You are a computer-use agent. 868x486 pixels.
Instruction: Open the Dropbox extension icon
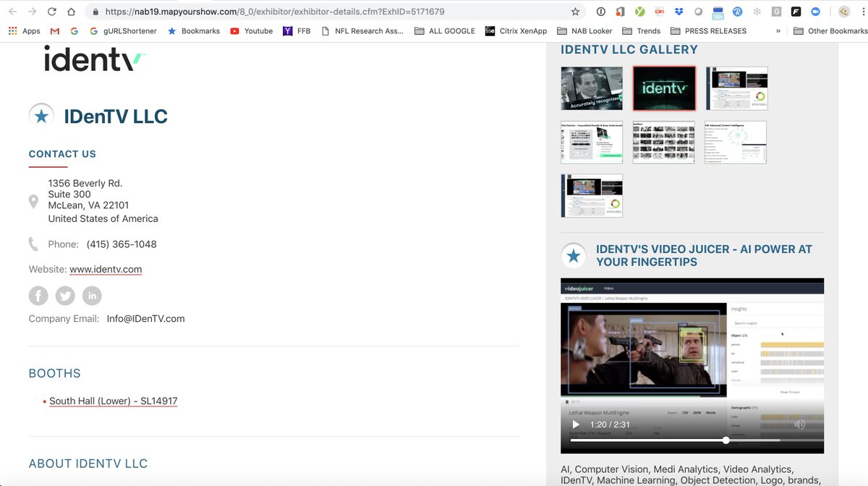pos(678,12)
